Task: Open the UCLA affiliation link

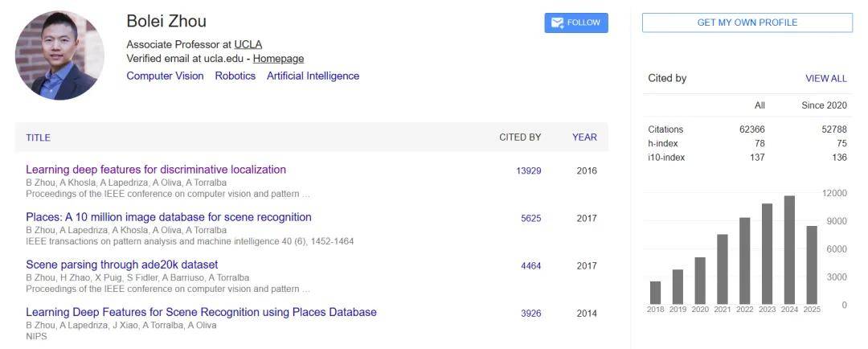Action: point(248,44)
